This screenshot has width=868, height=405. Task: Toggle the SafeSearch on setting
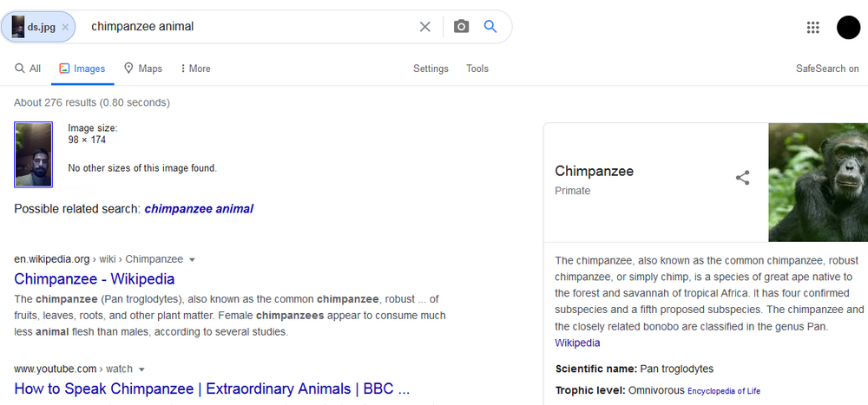point(827,69)
